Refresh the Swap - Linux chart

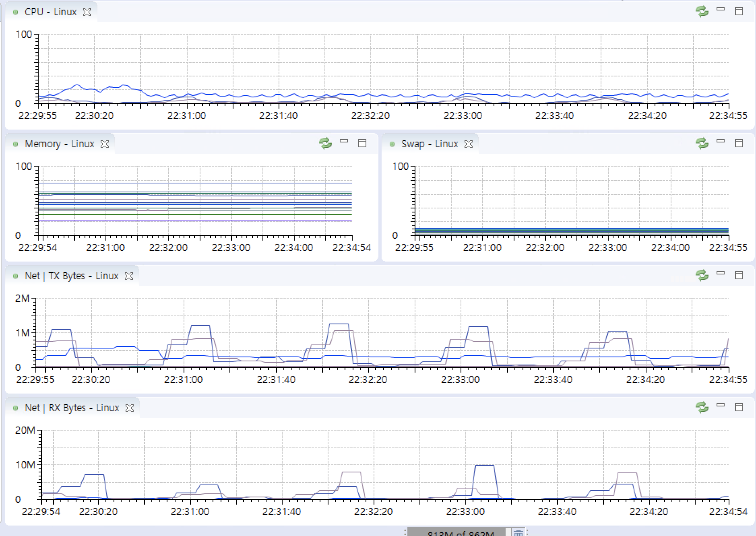pyautogui.click(x=702, y=143)
